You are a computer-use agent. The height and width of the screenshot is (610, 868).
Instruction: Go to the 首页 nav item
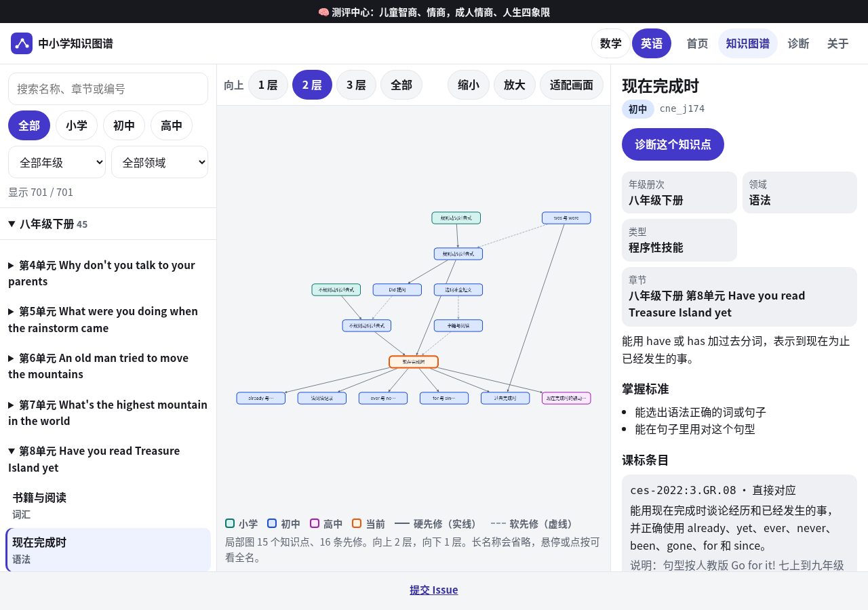(x=697, y=43)
